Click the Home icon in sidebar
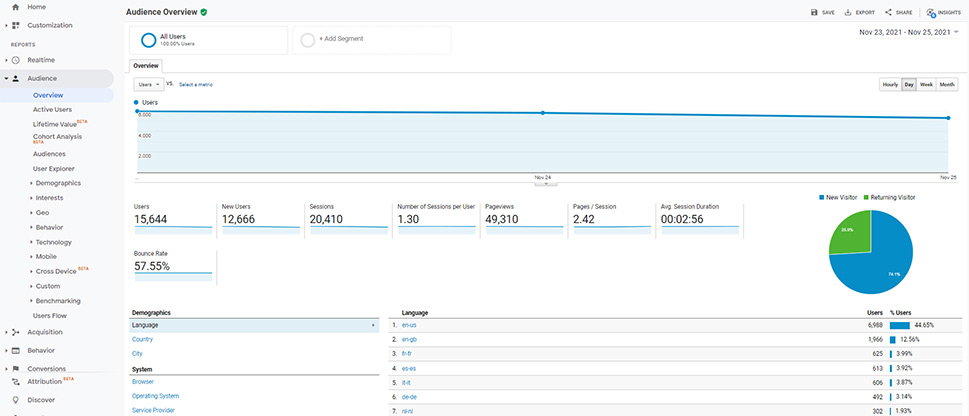969x416 pixels. [15, 7]
